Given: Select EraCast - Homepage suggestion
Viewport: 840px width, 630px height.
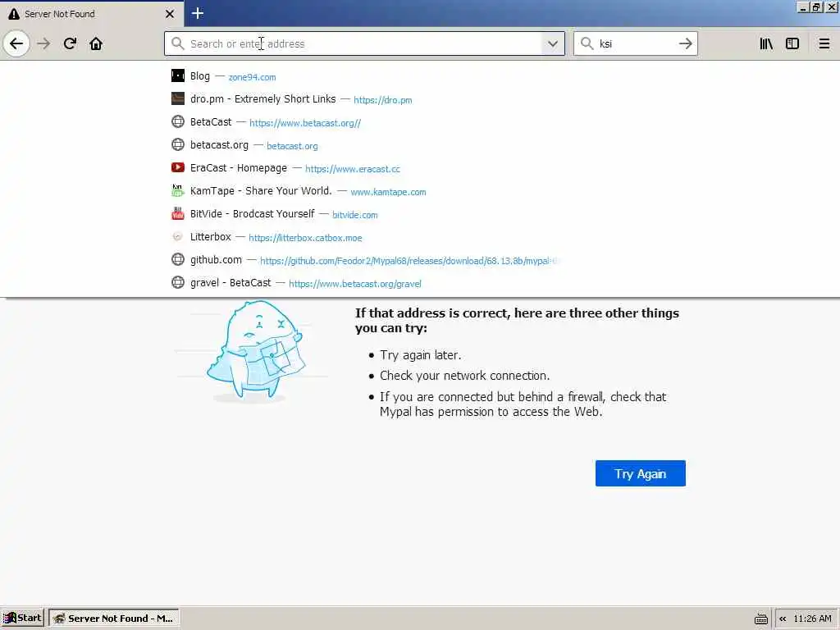Looking at the screenshot, I should pos(420,168).
